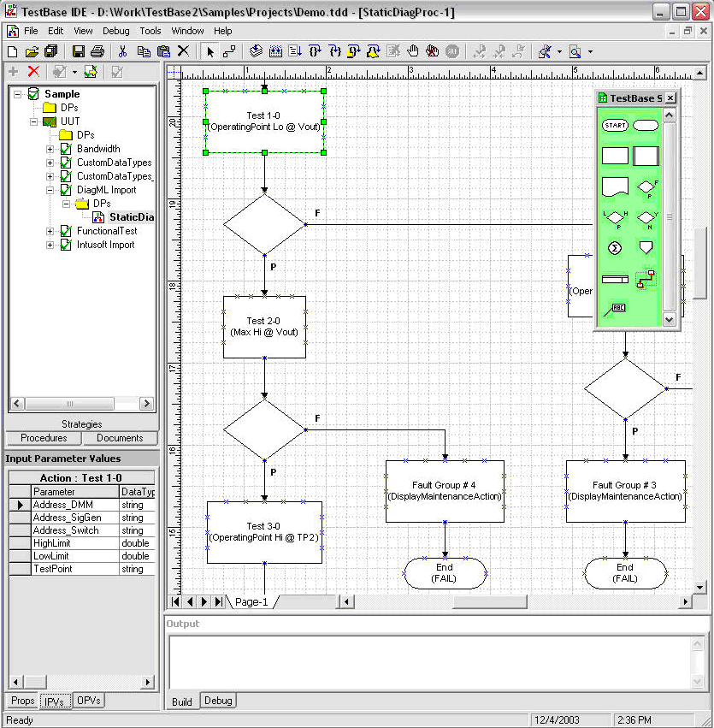Select the ABC text label tool
The width and height of the screenshot is (714, 728).
pyautogui.click(x=615, y=309)
